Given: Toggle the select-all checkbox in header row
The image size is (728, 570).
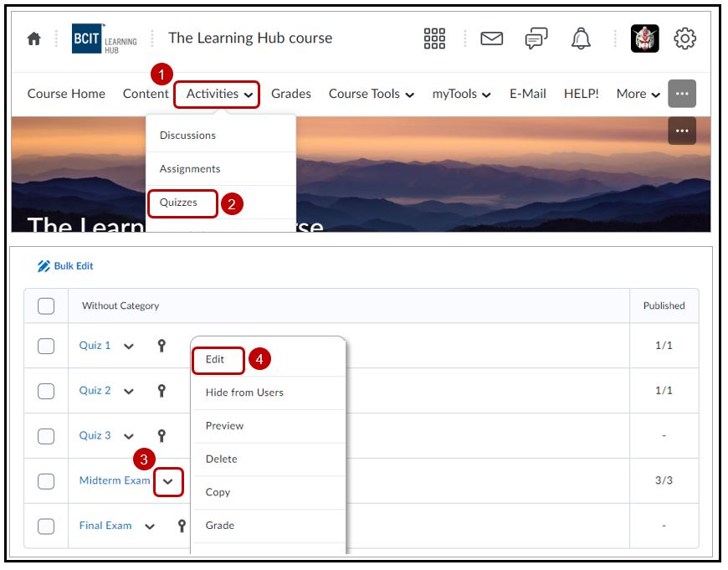Looking at the screenshot, I should [x=46, y=306].
